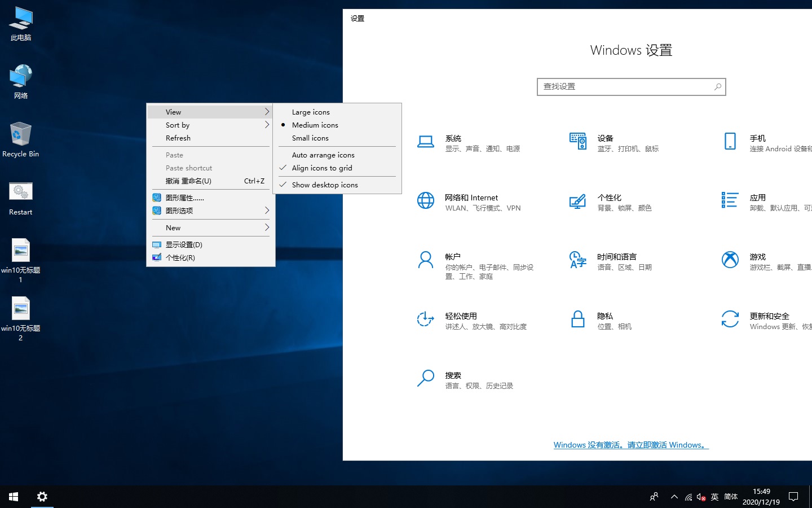Viewport: 812px width, 508px height.
Task: Click the 简体 IME indicator
Action: pos(731,497)
